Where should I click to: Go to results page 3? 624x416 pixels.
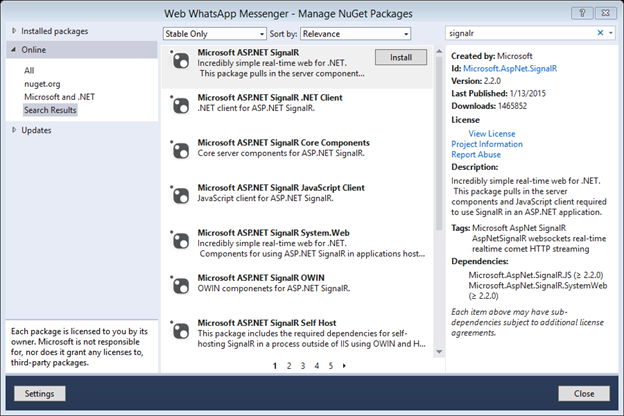coord(303,365)
